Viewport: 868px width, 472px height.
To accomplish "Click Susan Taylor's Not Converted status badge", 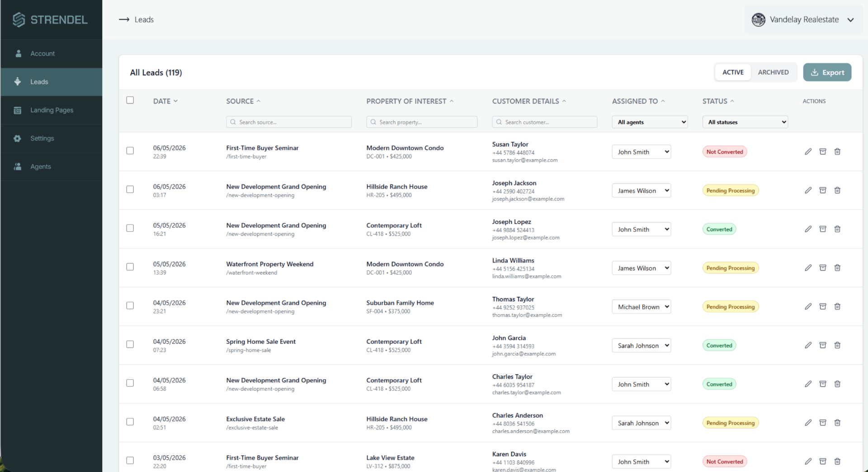I will [724, 152].
